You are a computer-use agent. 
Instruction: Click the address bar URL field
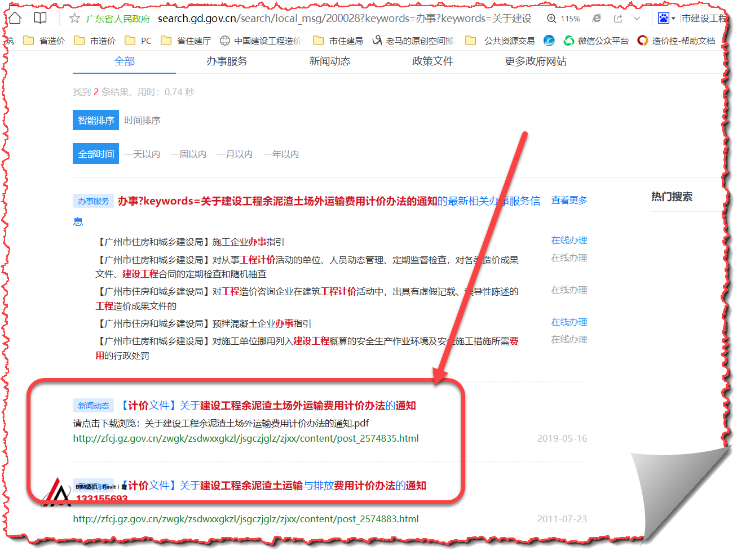[344, 19]
